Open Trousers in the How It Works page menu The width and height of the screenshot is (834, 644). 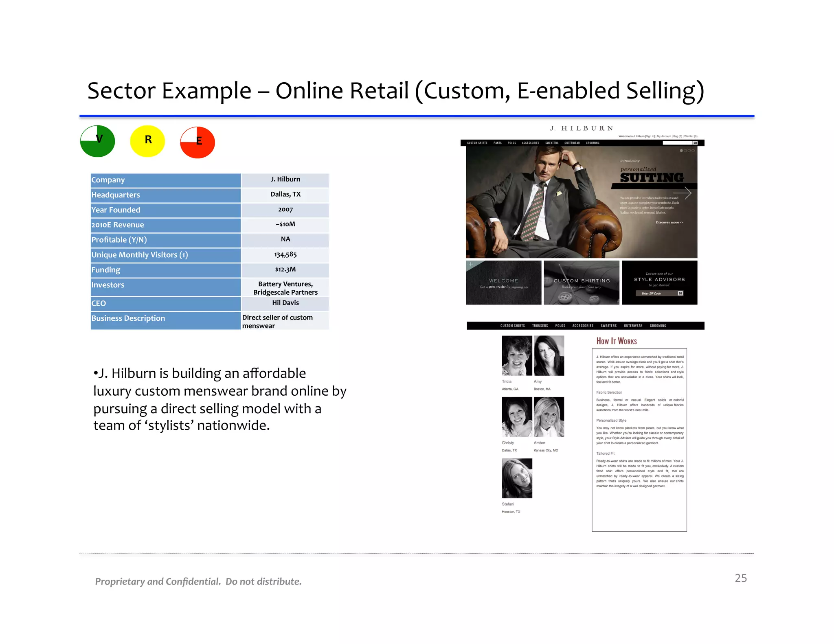(x=540, y=326)
